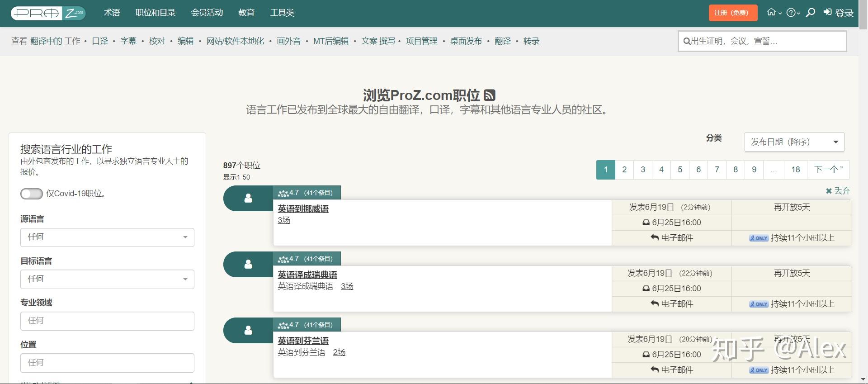868x384 pixels.
Task: Open the 源语言 dropdown
Action: click(107, 237)
